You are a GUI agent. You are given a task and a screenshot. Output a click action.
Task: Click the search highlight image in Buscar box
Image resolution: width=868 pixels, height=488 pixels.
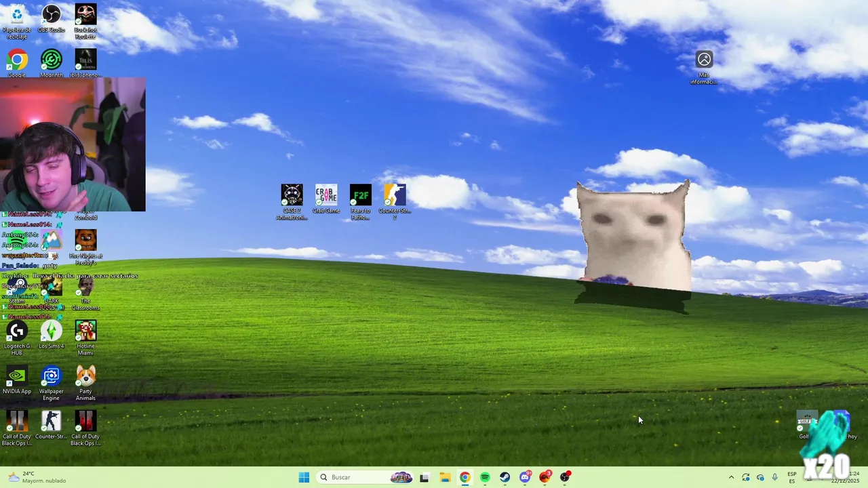pyautogui.click(x=401, y=477)
